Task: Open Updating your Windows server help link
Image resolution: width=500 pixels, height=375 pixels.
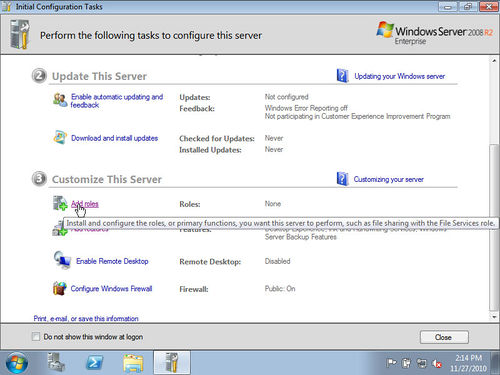Action: coord(399,76)
